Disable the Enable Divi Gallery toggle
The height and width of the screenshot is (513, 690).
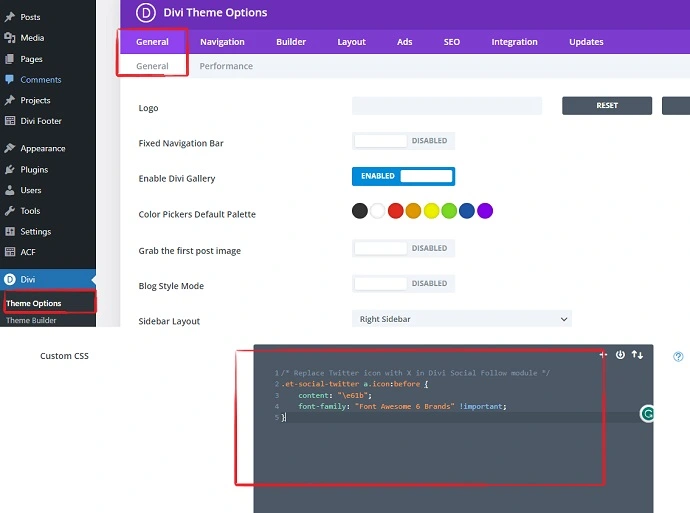coord(403,176)
